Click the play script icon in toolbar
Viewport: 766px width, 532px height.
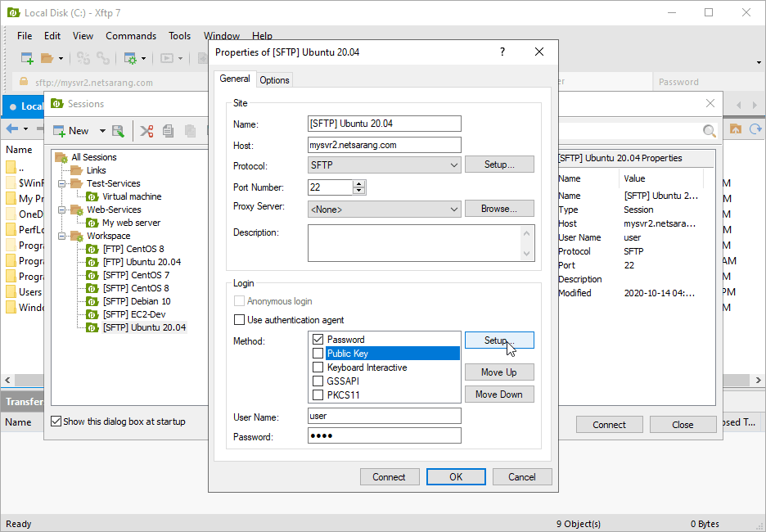(167, 59)
